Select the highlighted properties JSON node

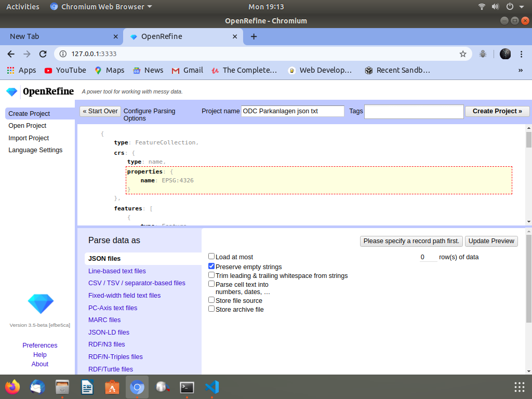318,180
